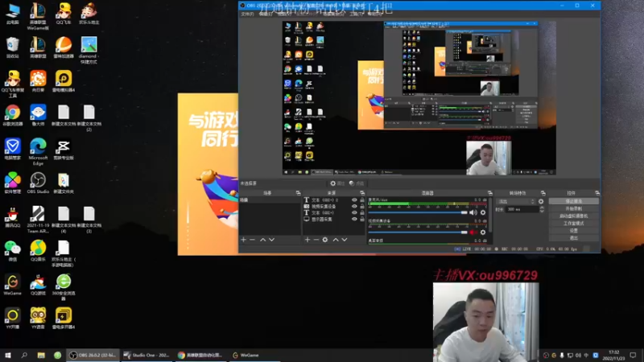Adjust transition duration stepper arrows

coord(542,209)
